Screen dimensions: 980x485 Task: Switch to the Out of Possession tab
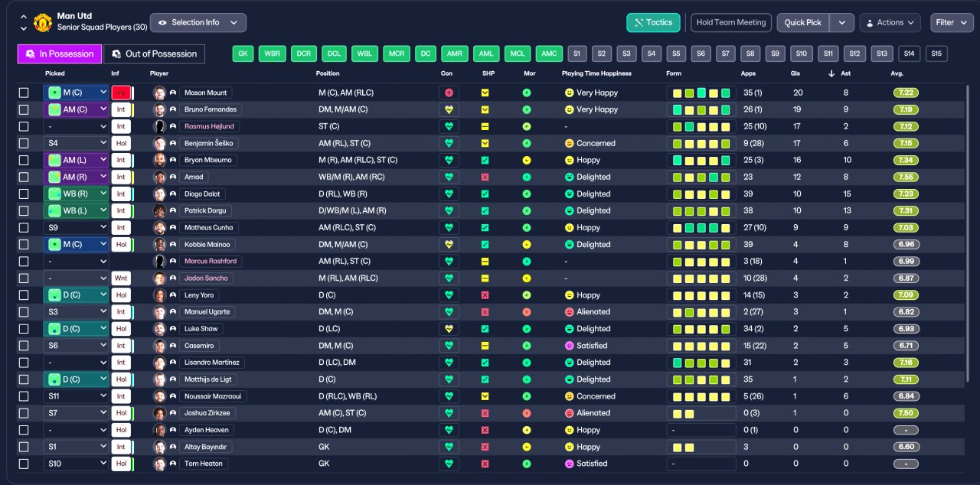[155, 54]
